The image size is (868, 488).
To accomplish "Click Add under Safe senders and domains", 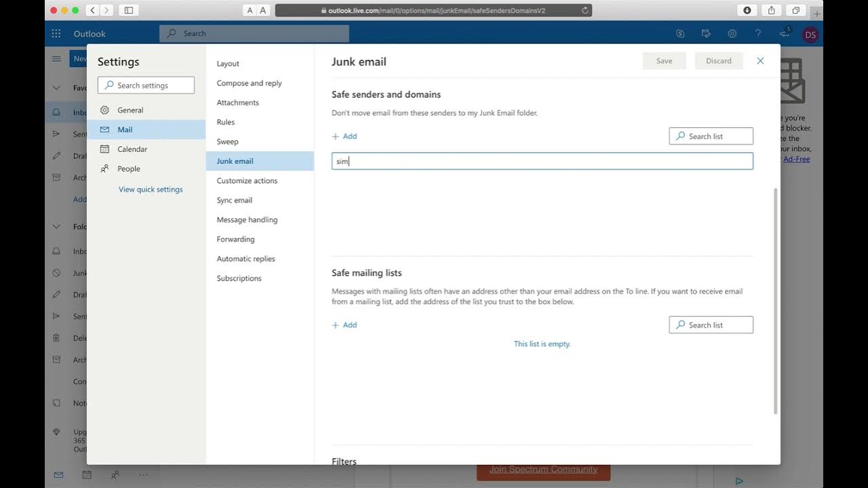I will [344, 136].
